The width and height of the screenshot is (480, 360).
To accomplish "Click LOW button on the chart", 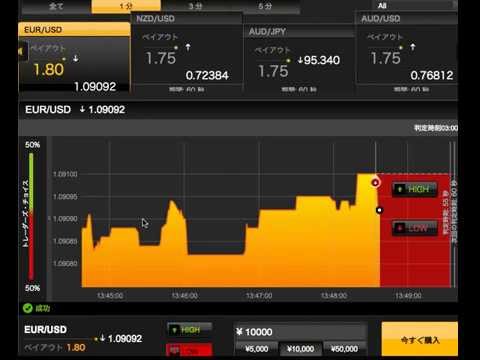I will coord(414,228).
